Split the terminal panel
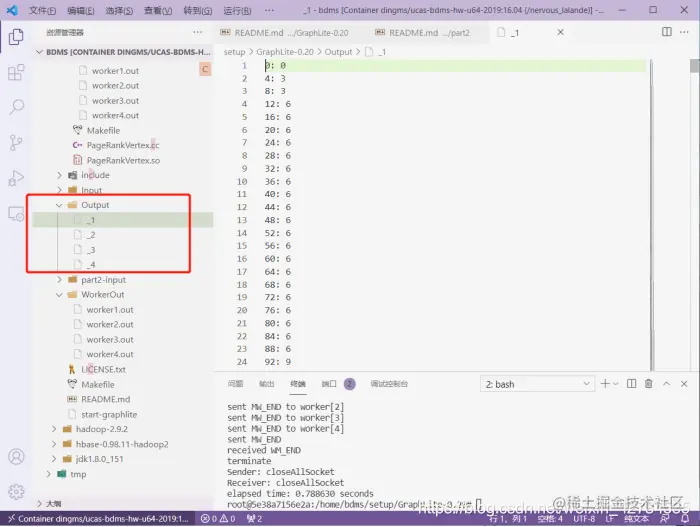700x527 pixels. click(631, 384)
